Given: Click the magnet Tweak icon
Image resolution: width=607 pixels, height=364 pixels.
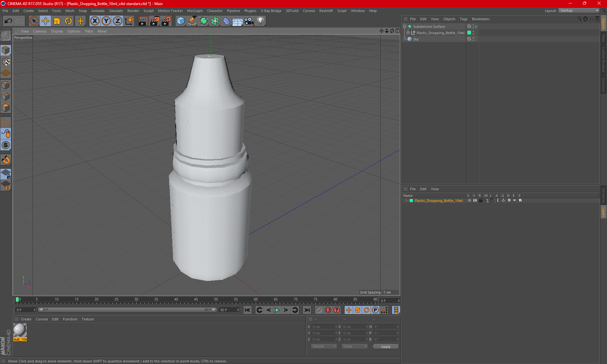Looking at the screenshot, I should point(6,160).
